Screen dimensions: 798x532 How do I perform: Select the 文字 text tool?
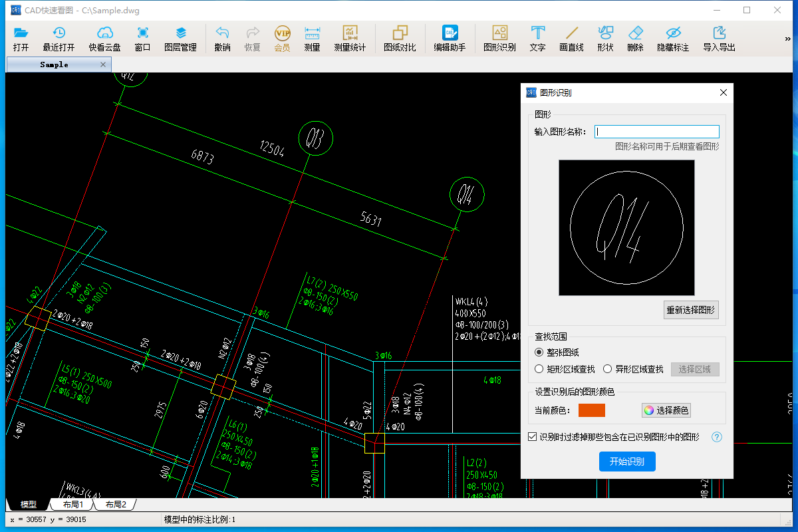coord(537,38)
